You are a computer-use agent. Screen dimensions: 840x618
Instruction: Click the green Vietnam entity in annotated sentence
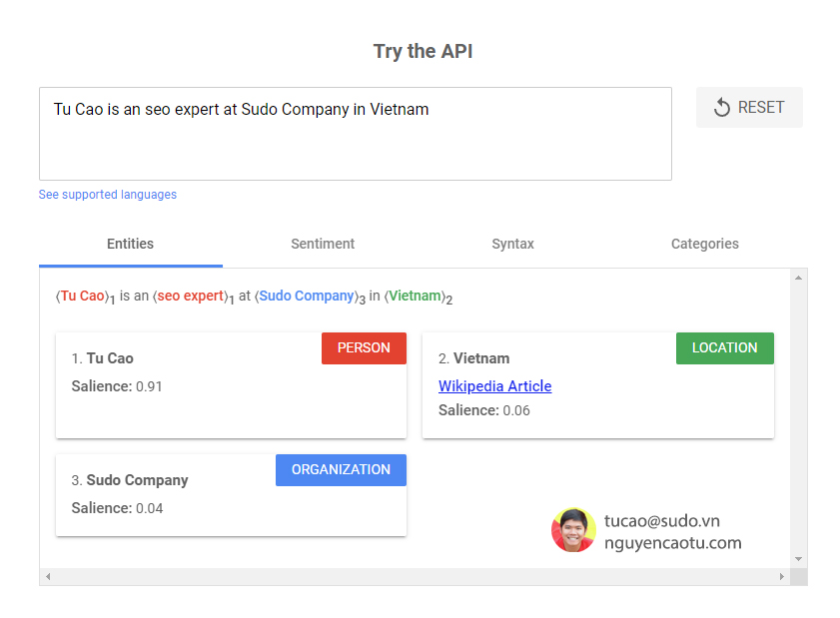click(415, 297)
